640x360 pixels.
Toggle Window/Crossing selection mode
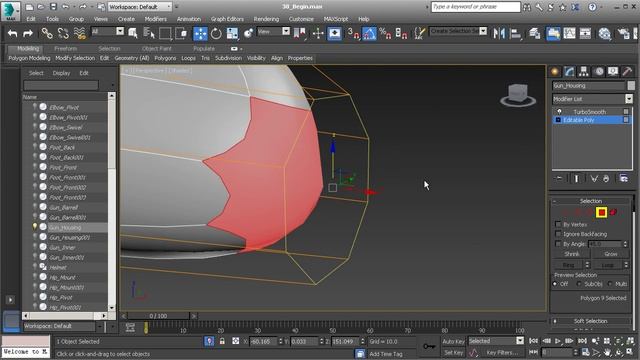point(181,33)
